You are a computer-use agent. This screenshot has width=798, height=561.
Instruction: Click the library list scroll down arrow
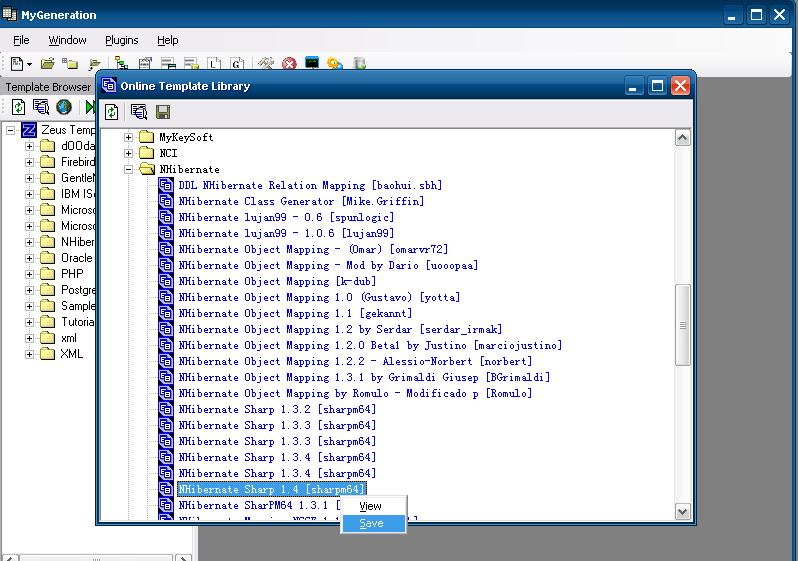pos(682,511)
